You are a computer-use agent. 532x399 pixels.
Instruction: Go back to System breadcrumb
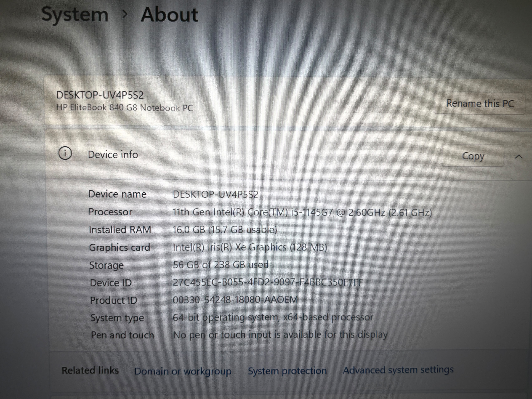pyautogui.click(x=75, y=15)
